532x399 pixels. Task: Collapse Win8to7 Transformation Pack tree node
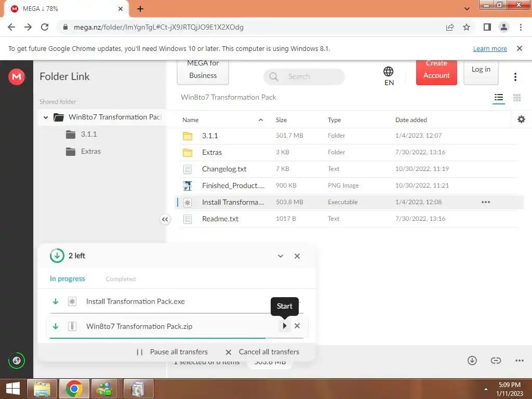pos(46,117)
